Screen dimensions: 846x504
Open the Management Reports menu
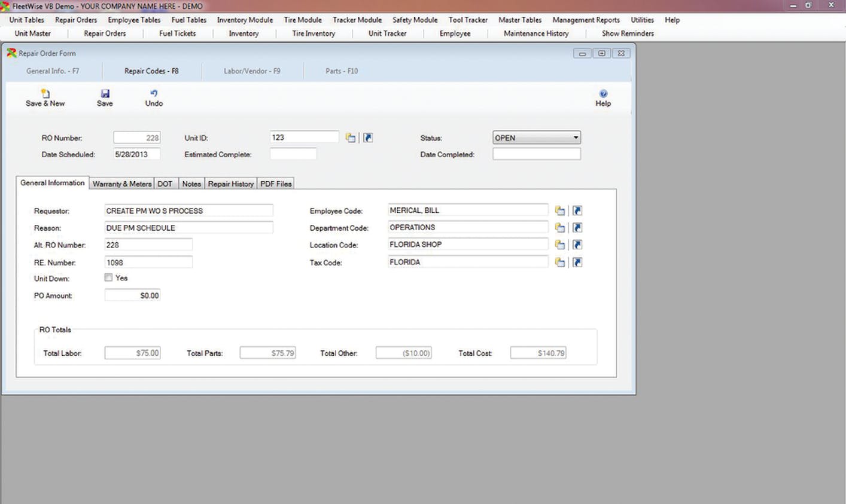point(585,20)
